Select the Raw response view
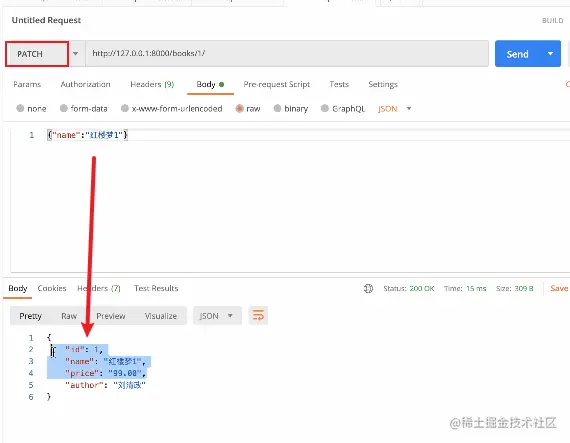The image size is (570, 443). (x=69, y=316)
